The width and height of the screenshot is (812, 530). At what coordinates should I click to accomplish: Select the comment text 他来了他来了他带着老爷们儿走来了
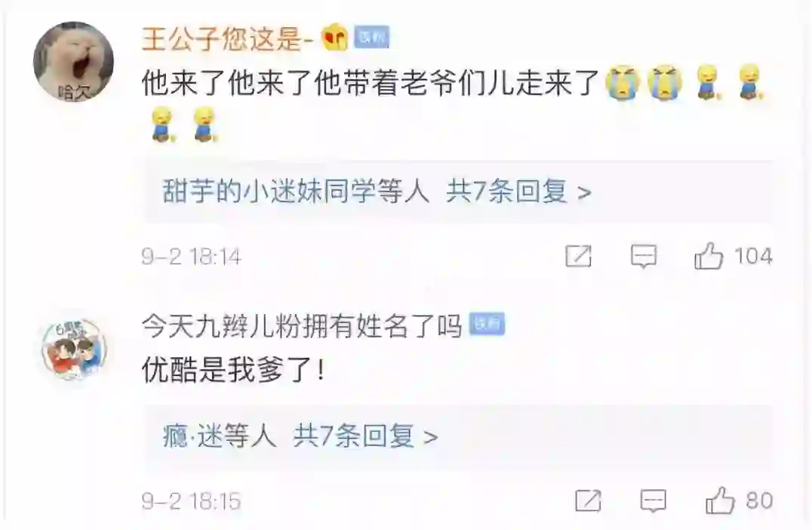pos(371,83)
